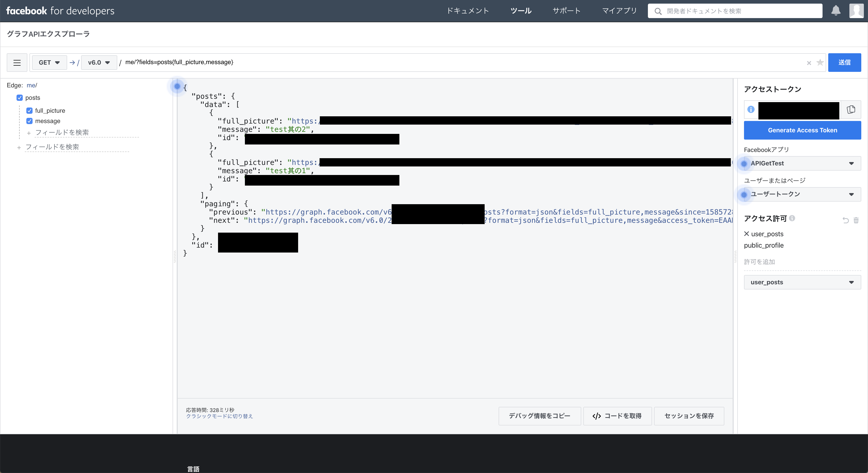This screenshot has height=473, width=868.
Task: Click the left panel resize handle
Action: pos(175,257)
